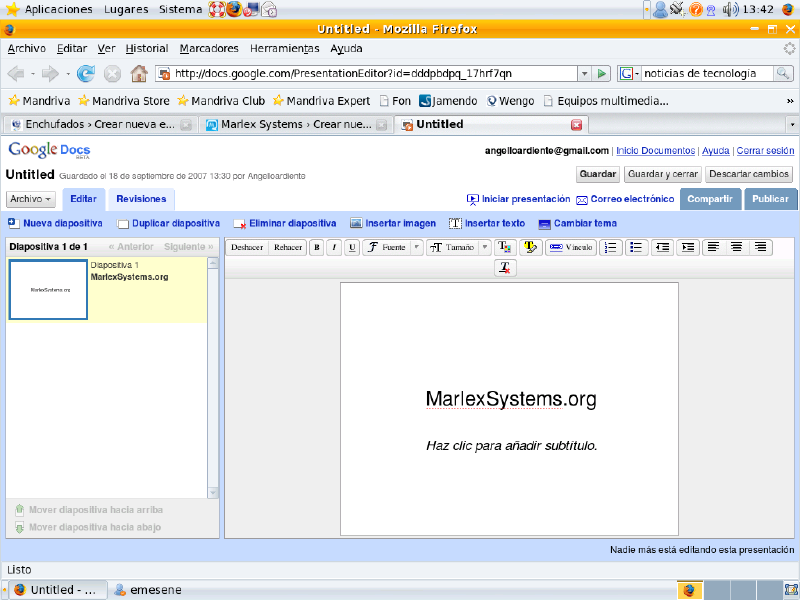The width and height of the screenshot is (800, 600).
Task: Switch to emesene in taskbar
Action: 148,590
